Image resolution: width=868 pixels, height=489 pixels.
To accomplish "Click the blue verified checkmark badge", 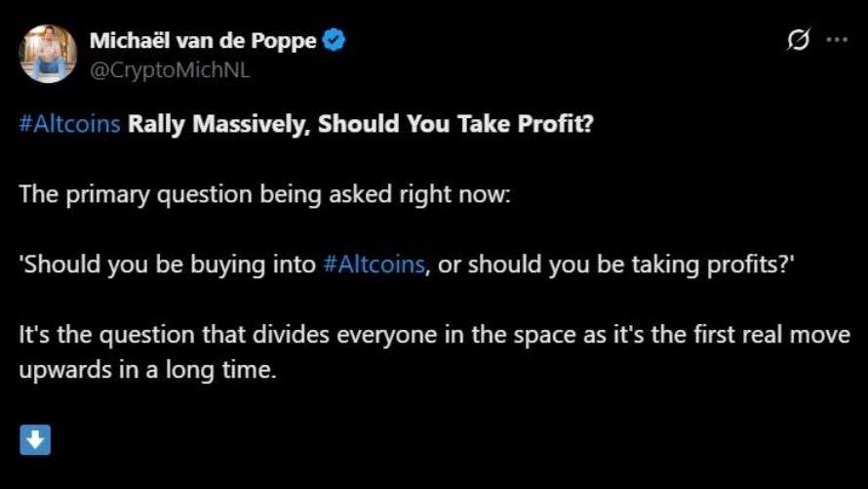I will point(334,40).
